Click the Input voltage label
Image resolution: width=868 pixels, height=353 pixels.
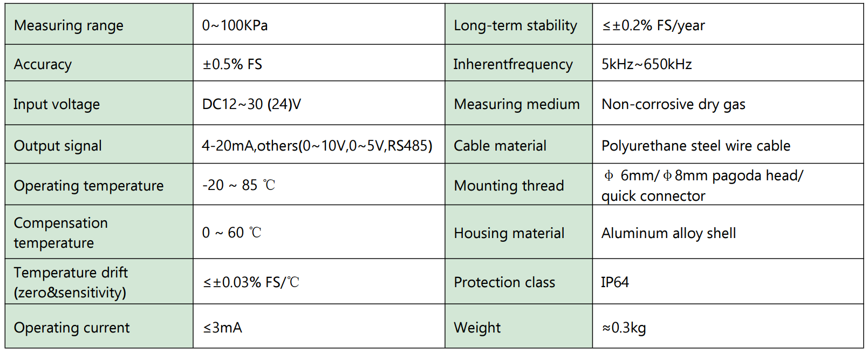(57, 104)
